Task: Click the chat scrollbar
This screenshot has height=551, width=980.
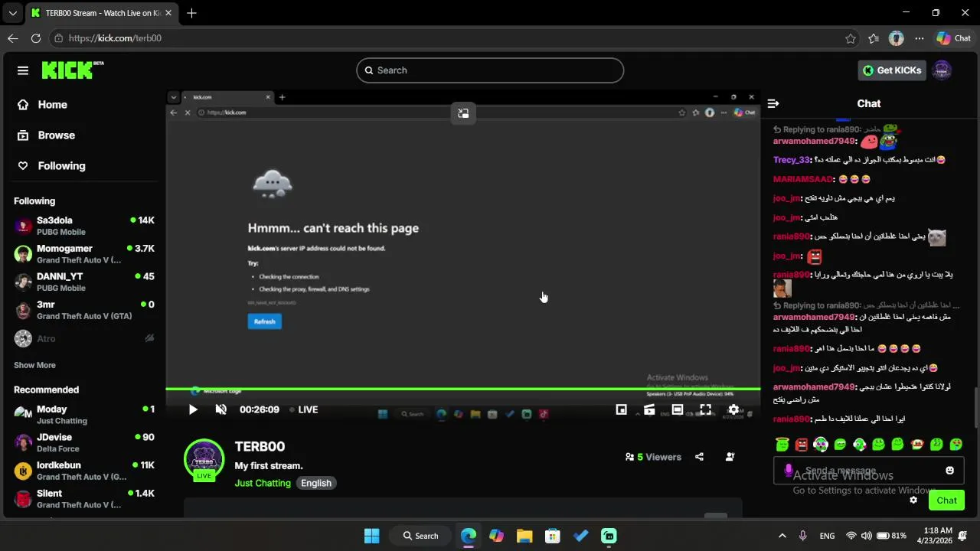Action: (975, 407)
